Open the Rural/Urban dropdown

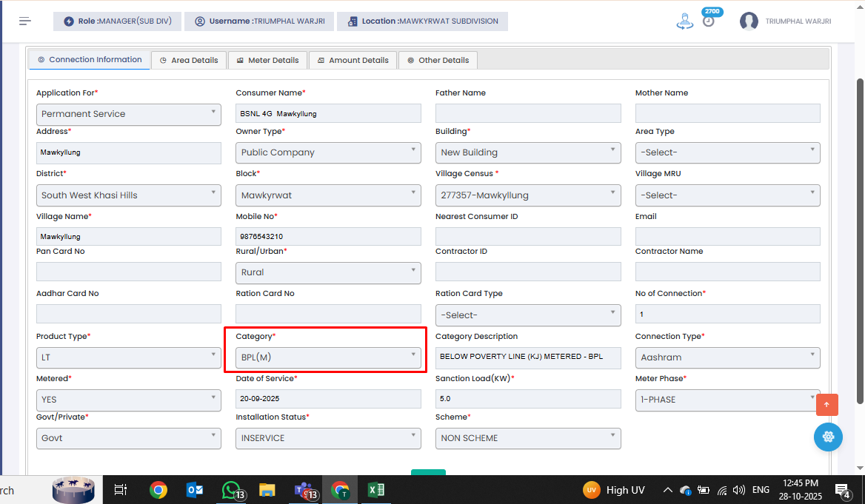pos(328,272)
